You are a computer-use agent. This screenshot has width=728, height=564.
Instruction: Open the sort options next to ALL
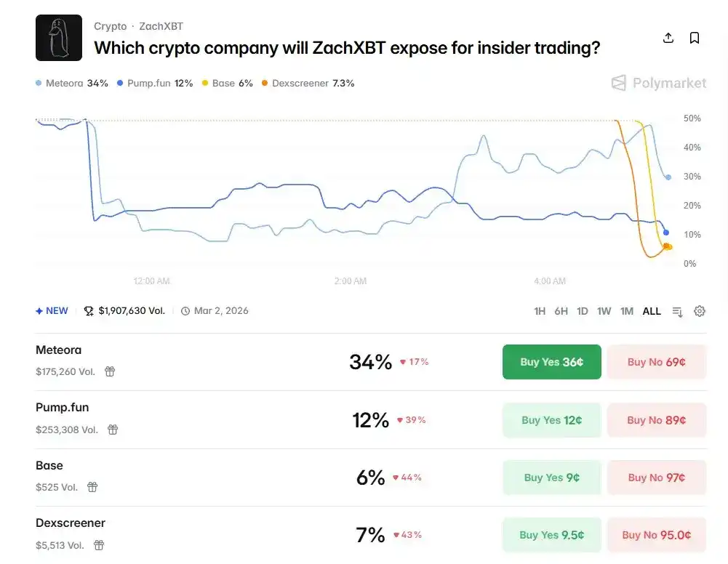(676, 311)
